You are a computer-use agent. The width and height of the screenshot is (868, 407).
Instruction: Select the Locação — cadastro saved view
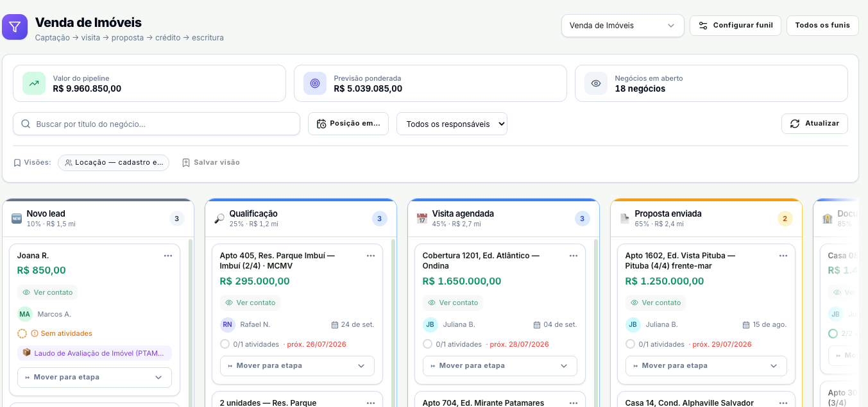[114, 163]
